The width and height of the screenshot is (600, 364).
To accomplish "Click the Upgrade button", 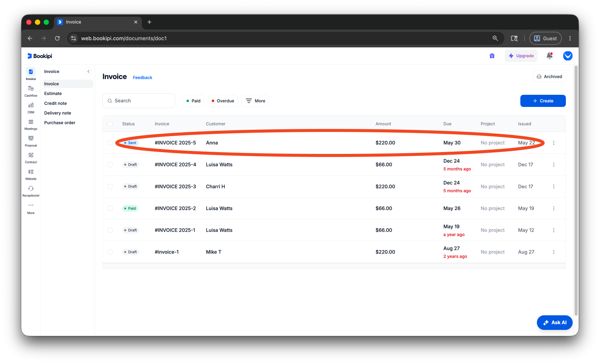I will (521, 56).
